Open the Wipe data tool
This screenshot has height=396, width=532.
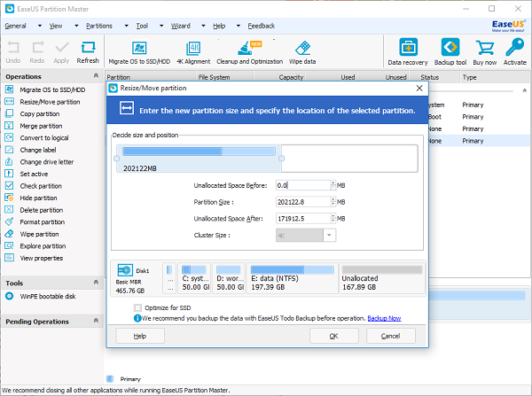[x=302, y=52]
